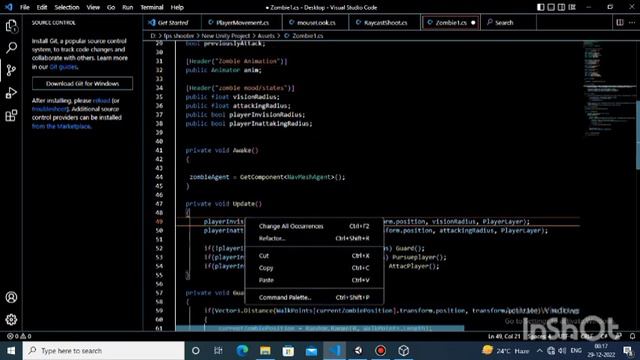Click the reload link

point(101,100)
